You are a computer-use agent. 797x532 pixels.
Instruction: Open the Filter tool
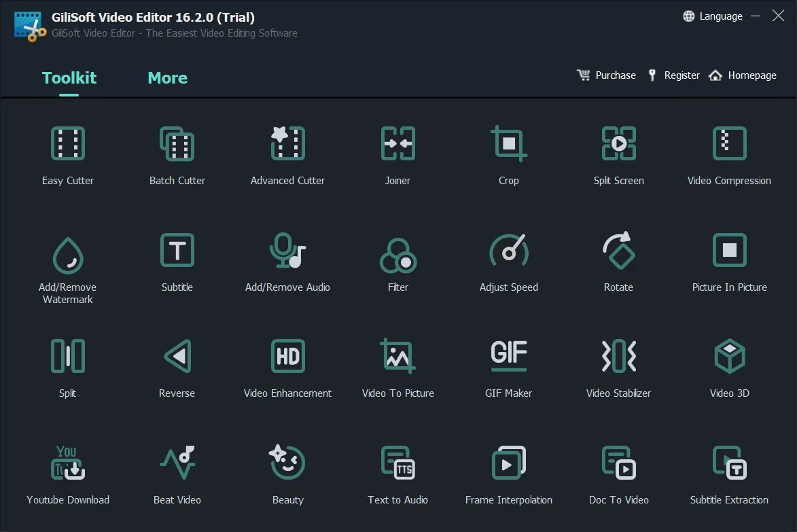point(397,259)
